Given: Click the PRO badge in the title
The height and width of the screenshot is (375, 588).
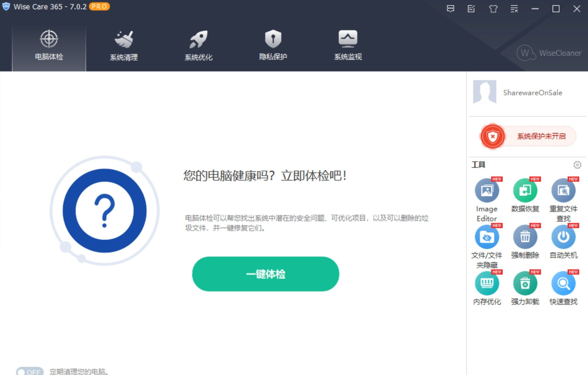Looking at the screenshot, I should (x=99, y=7).
